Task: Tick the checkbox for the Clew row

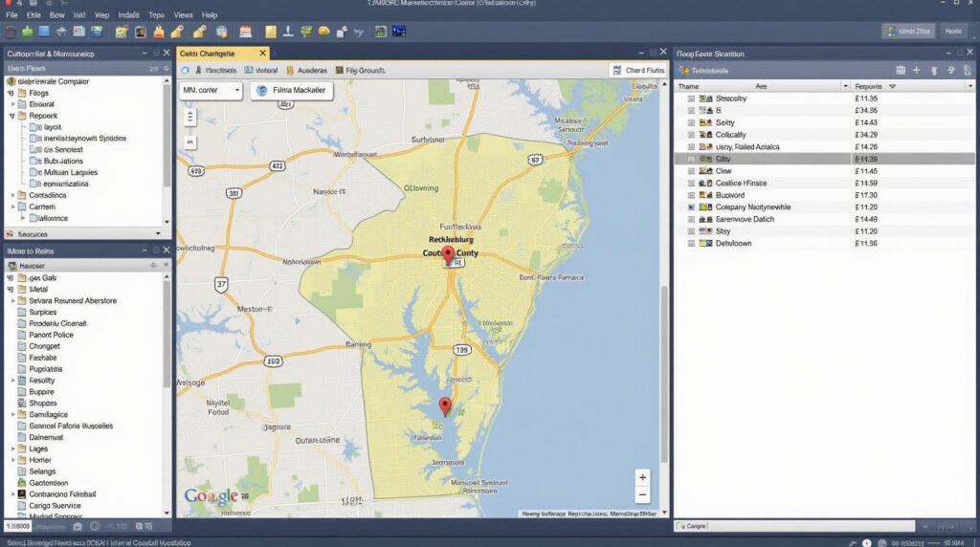Action: tap(691, 171)
